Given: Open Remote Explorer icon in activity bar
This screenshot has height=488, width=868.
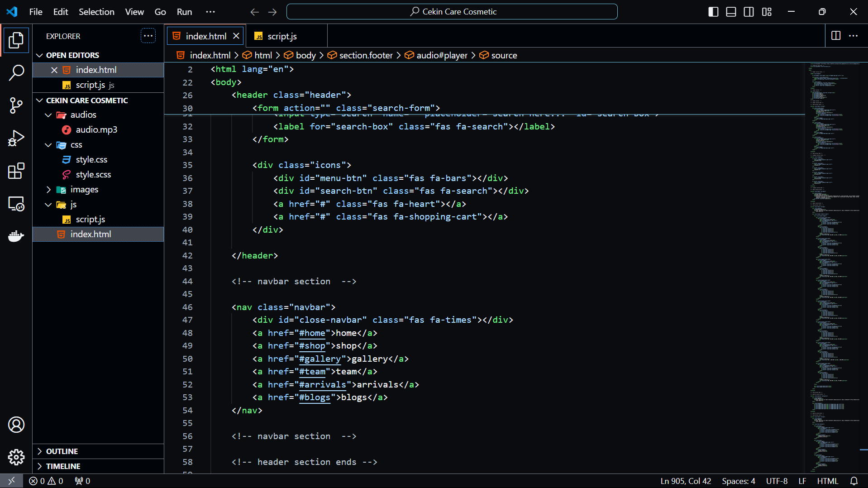Looking at the screenshot, I should tap(16, 204).
